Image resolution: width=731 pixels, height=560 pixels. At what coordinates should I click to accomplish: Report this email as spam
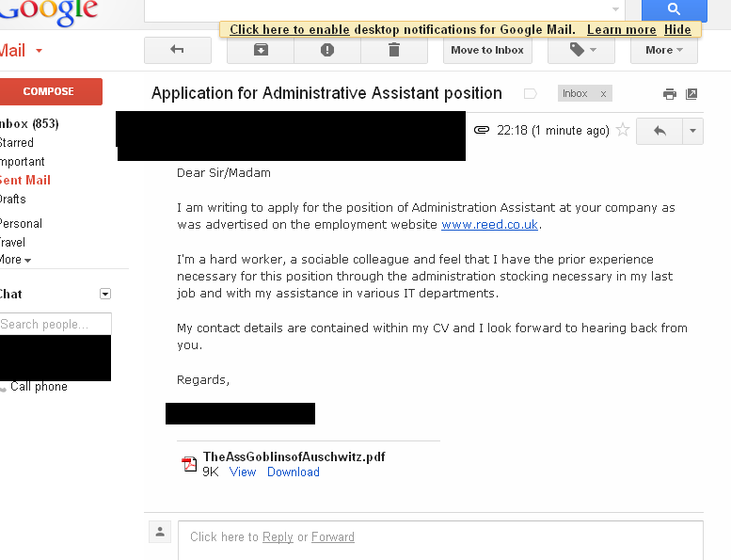tap(327, 50)
